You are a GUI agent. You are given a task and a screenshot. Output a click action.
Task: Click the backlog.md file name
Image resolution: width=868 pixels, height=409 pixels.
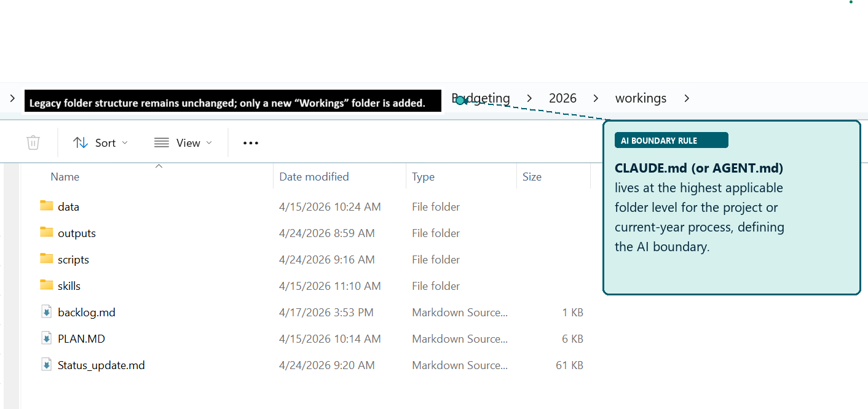(x=87, y=313)
